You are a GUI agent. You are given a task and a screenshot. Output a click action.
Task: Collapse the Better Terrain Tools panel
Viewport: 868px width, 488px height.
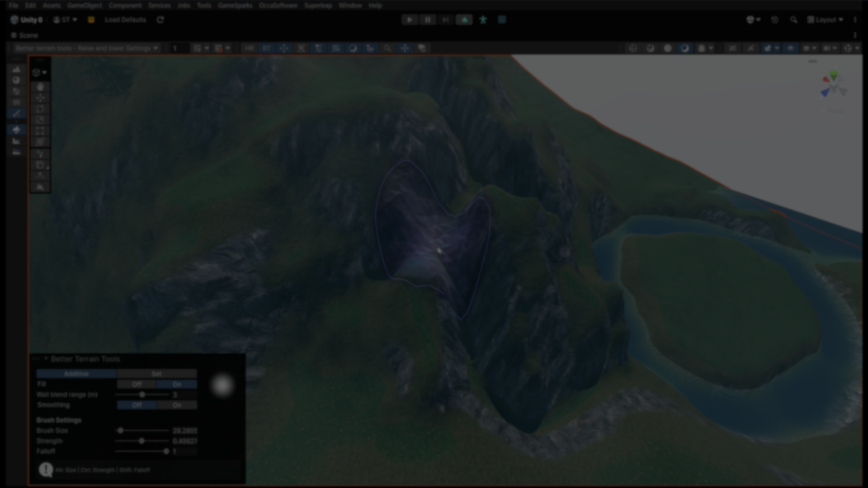point(46,359)
